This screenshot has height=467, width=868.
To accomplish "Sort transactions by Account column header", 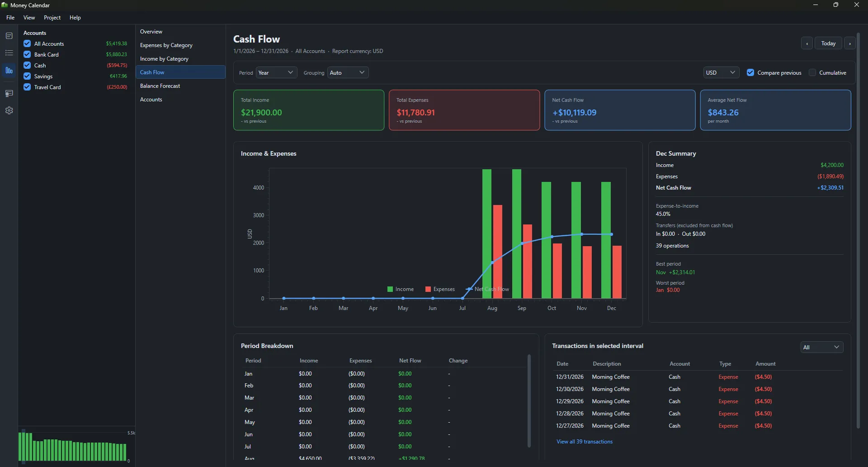I will click(679, 364).
